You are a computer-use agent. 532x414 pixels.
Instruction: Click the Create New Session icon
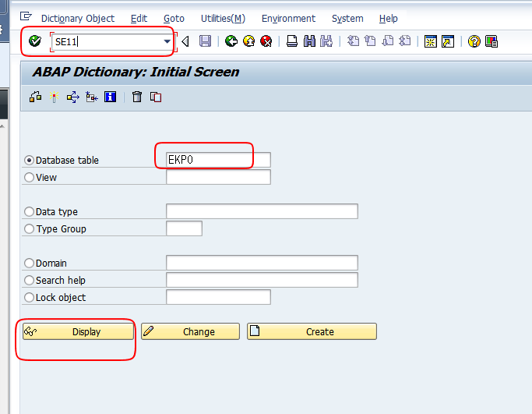tap(431, 41)
